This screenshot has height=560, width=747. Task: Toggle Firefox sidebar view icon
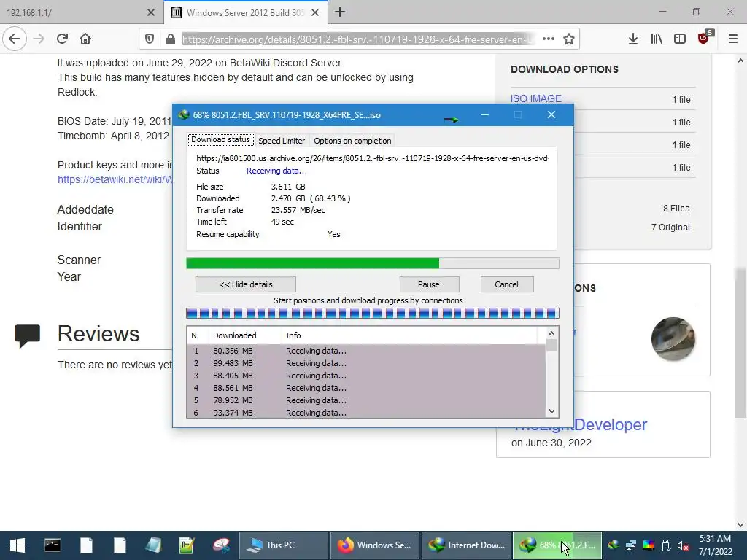(680, 39)
